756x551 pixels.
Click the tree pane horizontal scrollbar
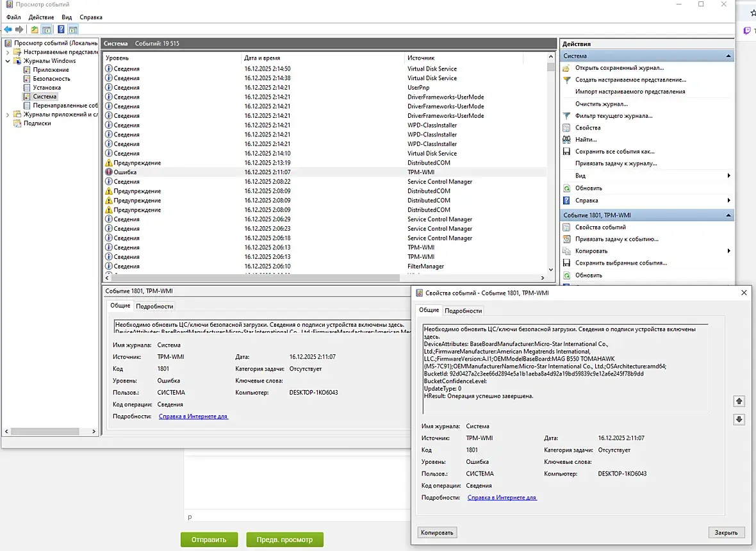point(45,431)
